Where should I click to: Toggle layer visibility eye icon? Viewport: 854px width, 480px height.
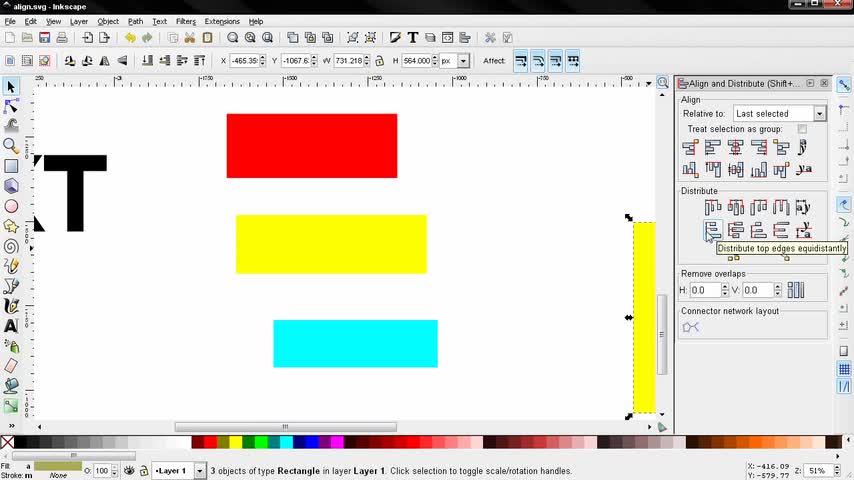pos(129,471)
